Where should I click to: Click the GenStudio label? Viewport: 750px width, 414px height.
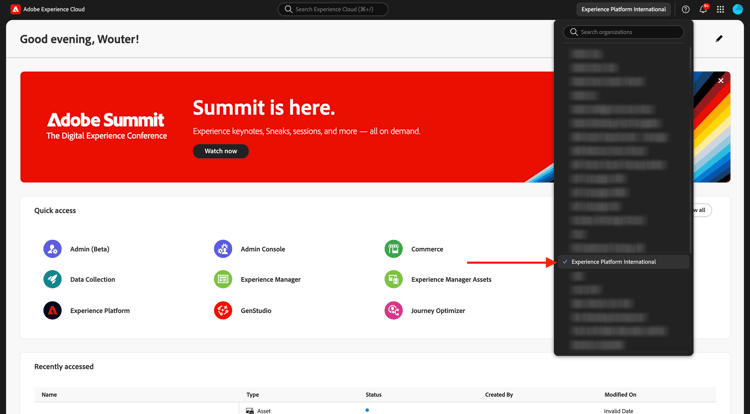click(x=256, y=311)
